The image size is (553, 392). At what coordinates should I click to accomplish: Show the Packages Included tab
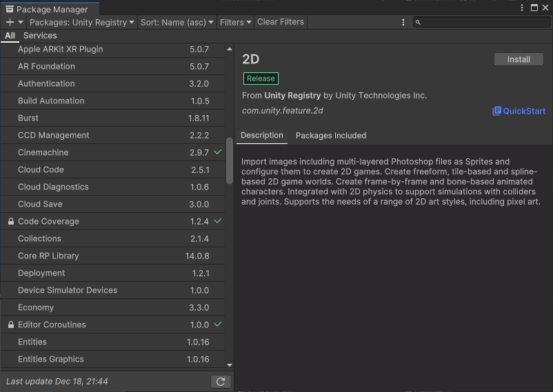click(x=331, y=135)
